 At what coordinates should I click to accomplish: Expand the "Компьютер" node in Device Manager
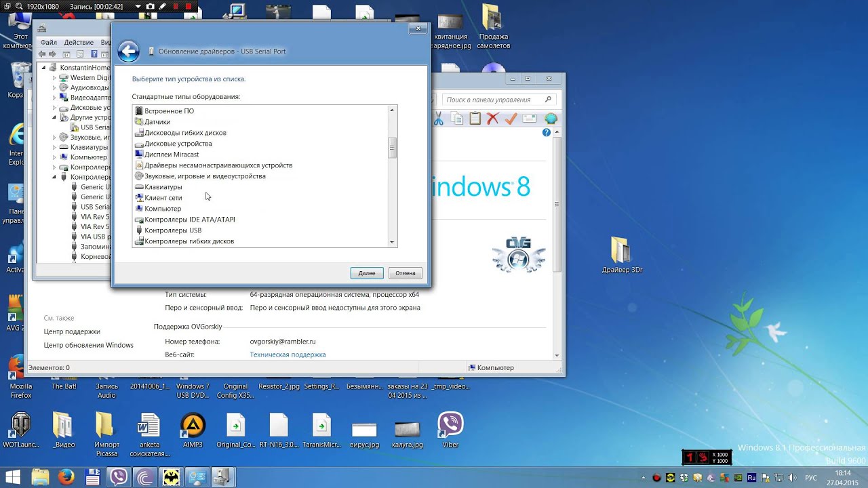(54, 157)
